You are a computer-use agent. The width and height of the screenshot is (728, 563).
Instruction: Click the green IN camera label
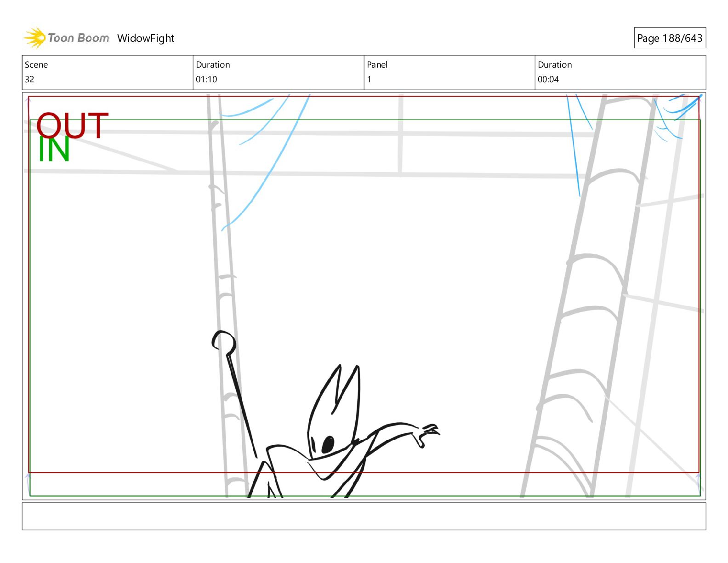(x=54, y=149)
